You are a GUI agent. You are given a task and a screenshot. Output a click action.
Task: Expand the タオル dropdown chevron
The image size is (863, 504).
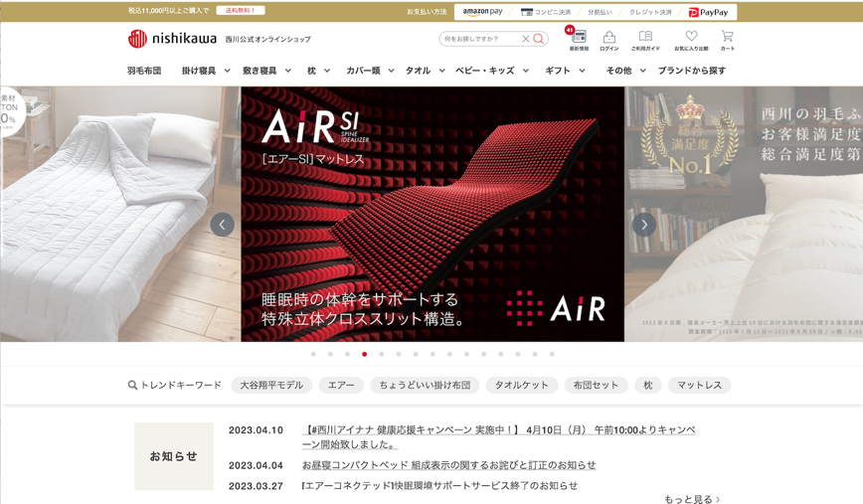(x=442, y=71)
